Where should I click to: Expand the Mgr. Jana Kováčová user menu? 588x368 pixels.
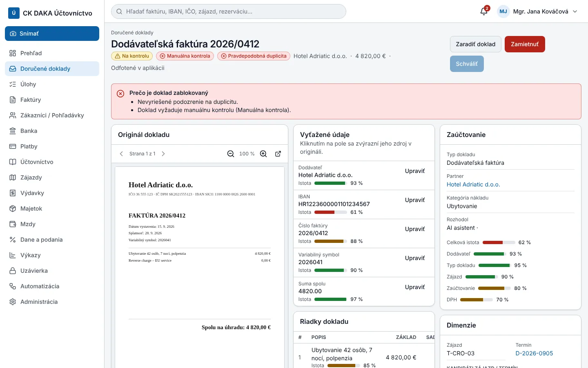pyautogui.click(x=537, y=11)
